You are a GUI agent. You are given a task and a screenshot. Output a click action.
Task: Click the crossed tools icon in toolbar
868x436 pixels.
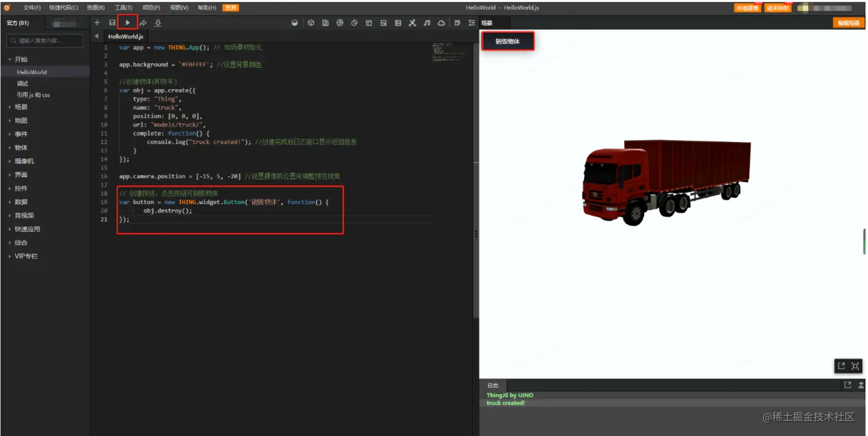412,23
